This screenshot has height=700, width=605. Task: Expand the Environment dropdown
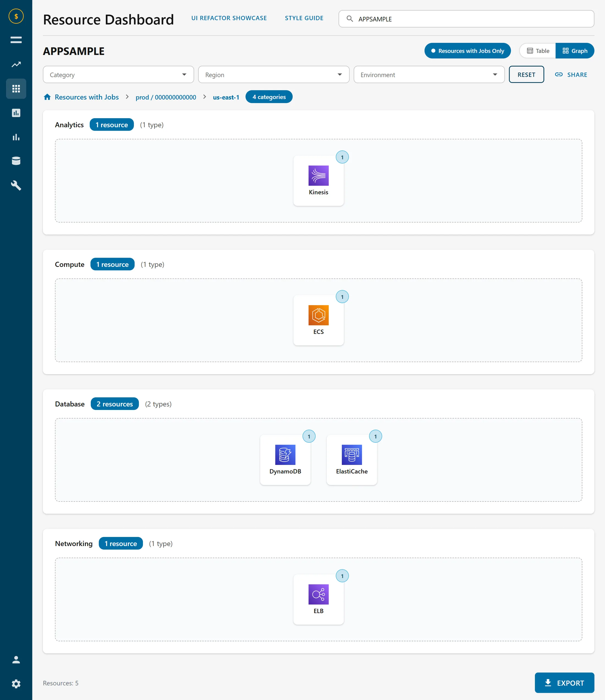coord(429,75)
